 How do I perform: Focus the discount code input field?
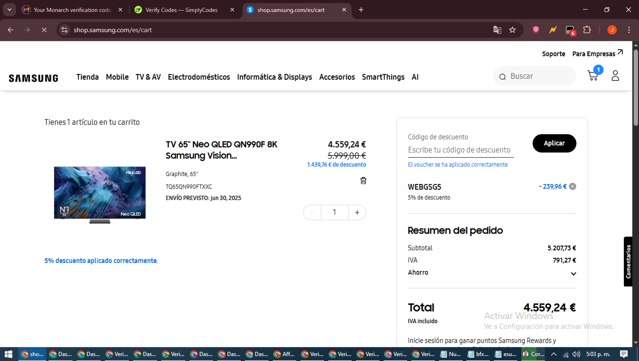[461, 150]
